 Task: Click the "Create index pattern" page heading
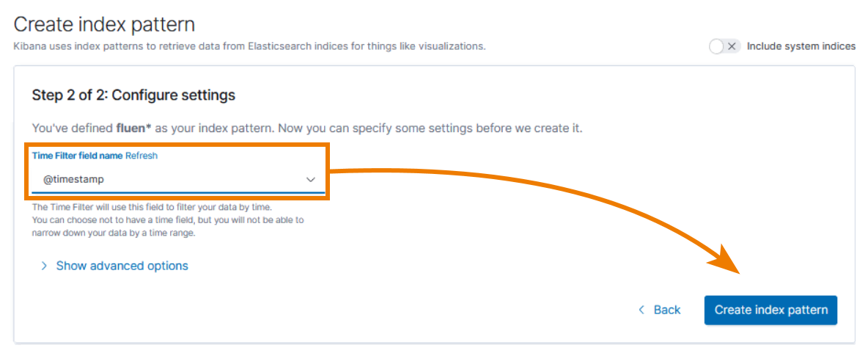pos(104,24)
